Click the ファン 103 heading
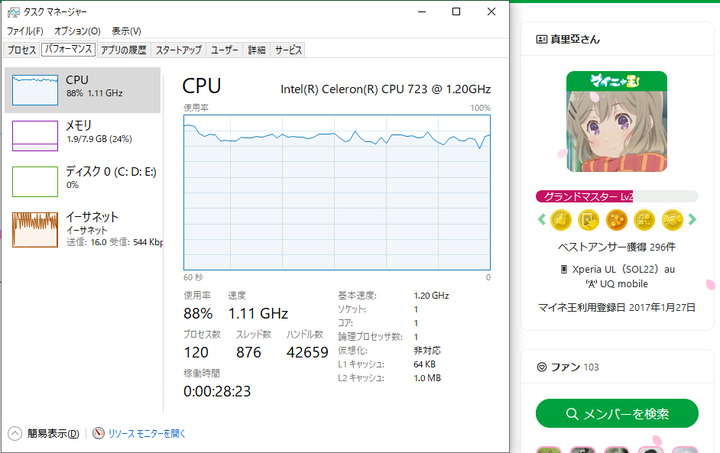This screenshot has height=453, width=720. coord(574,367)
